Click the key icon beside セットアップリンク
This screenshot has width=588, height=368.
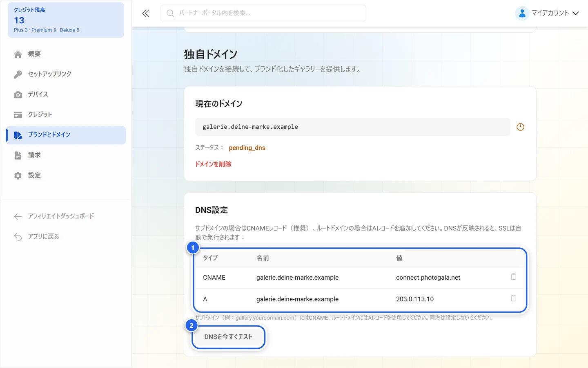(x=18, y=74)
